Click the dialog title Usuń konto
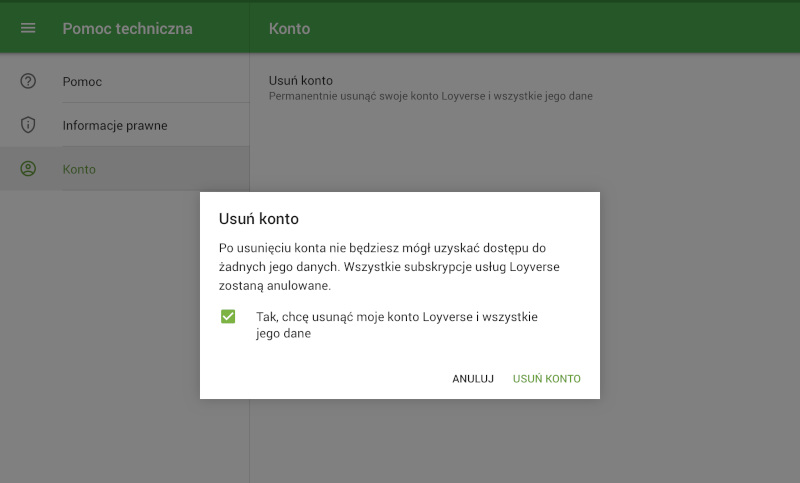Viewport: 800px width, 483px height. (259, 218)
